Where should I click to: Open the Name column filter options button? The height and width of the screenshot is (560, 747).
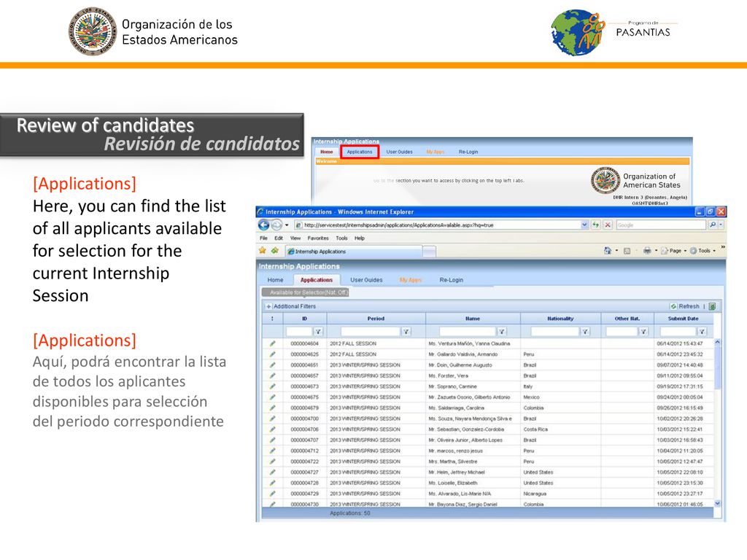[x=502, y=332]
